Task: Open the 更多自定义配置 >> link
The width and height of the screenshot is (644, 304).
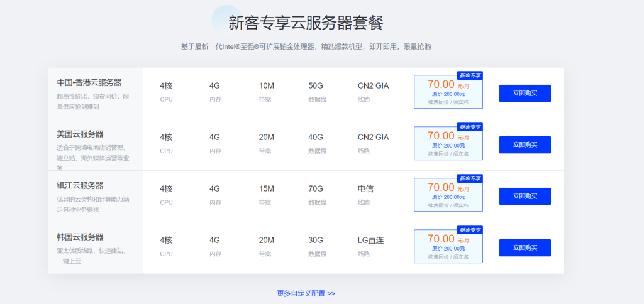Action: [306, 293]
